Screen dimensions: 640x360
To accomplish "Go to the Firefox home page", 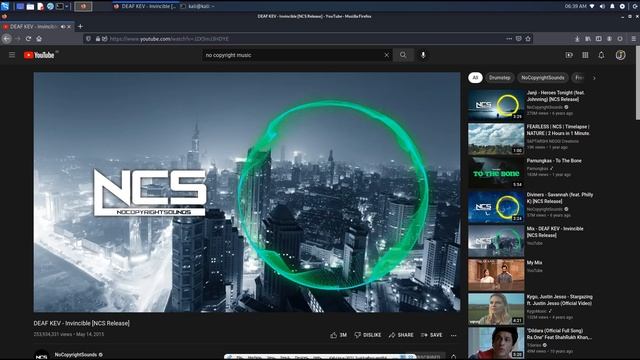I will pos(39,39).
